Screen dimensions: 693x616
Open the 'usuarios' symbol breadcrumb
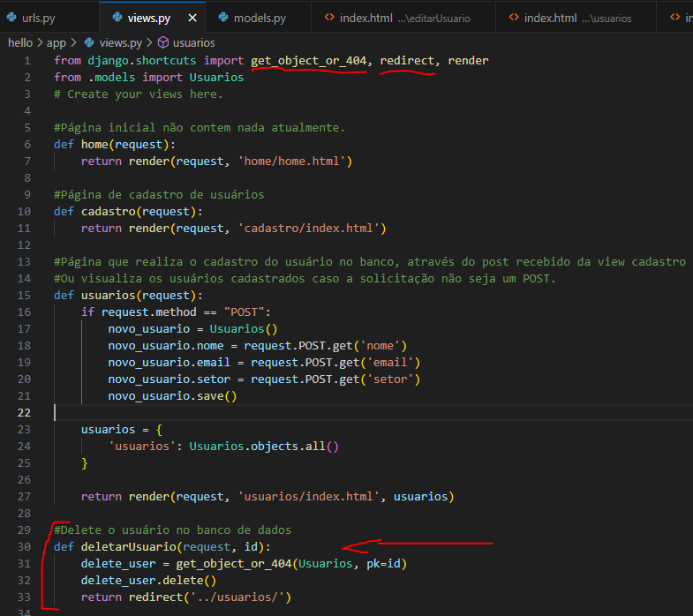(193, 42)
